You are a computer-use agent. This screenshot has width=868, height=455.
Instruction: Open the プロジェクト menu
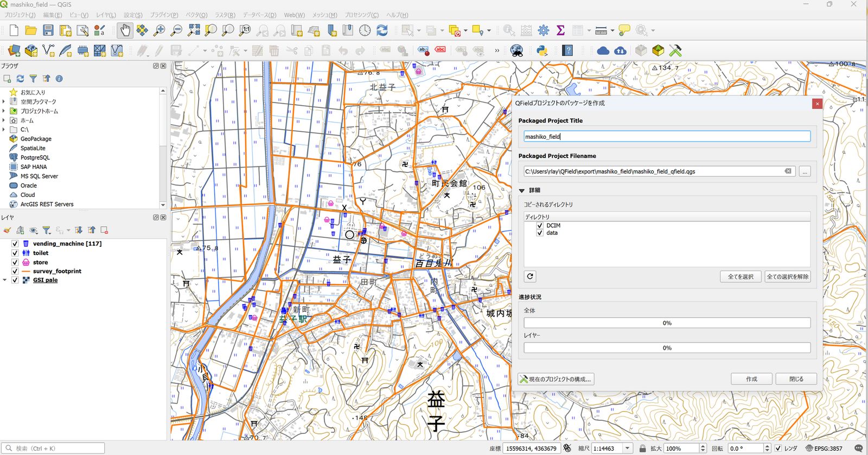[x=20, y=15]
